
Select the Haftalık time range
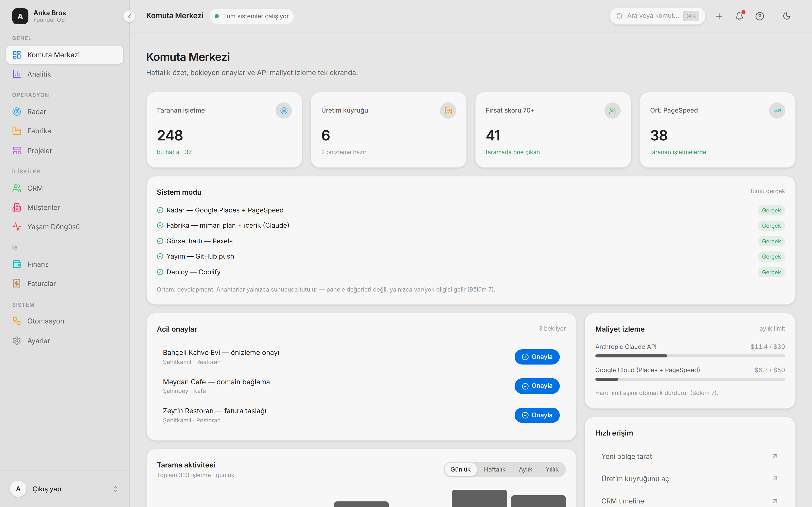click(x=494, y=469)
